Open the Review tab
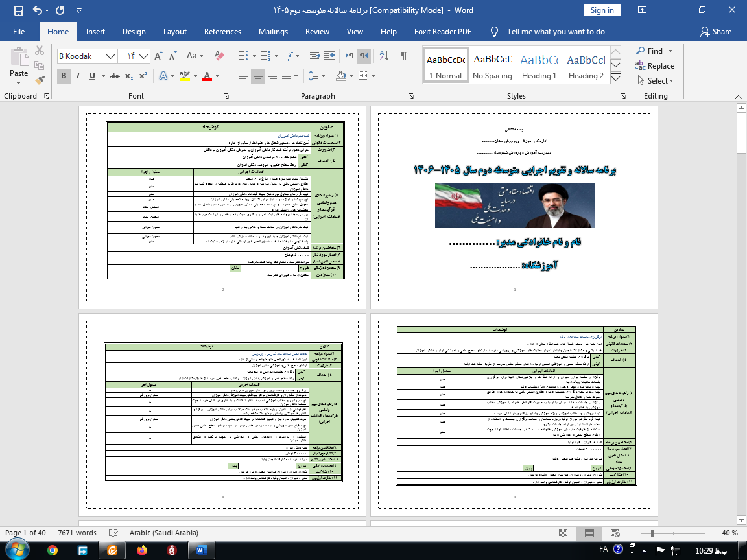The image size is (747, 560). pyautogui.click(x=317, y=31)
